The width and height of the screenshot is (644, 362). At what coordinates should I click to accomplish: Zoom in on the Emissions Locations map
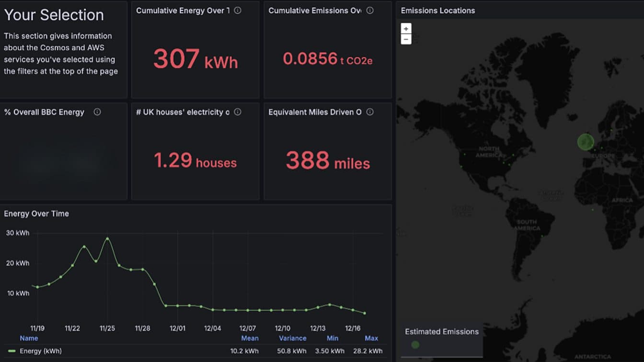pos(406,28)
